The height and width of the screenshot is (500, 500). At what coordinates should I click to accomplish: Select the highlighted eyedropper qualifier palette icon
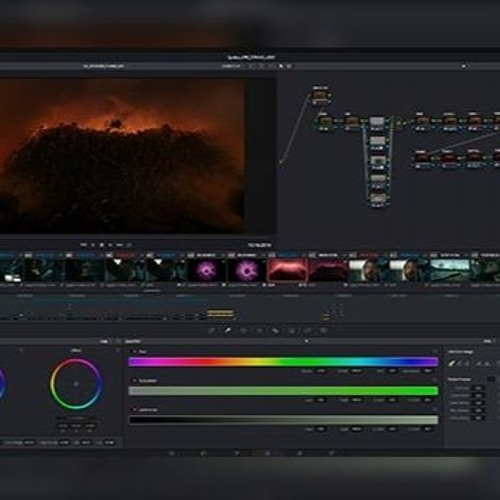pyautogui.click(x=228, y=330)
